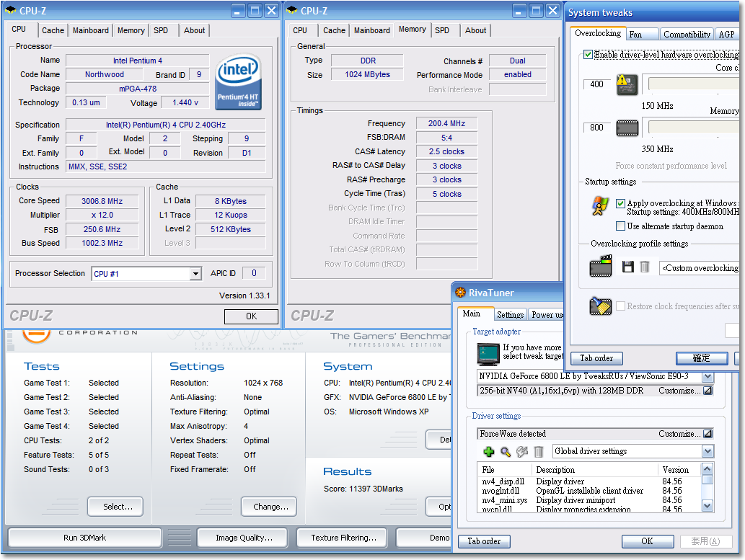Uncheck Apply overclocking at Windows startup

pyautogui.click(x=620, y=203)
